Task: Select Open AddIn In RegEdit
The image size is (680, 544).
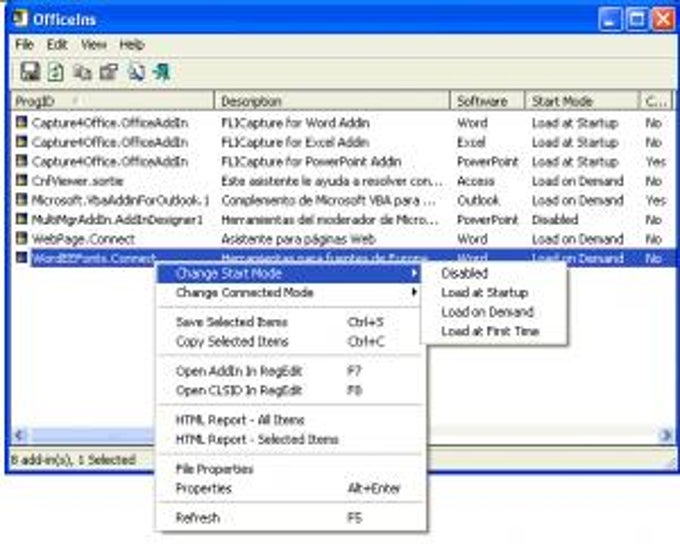Action: point(288,371)
